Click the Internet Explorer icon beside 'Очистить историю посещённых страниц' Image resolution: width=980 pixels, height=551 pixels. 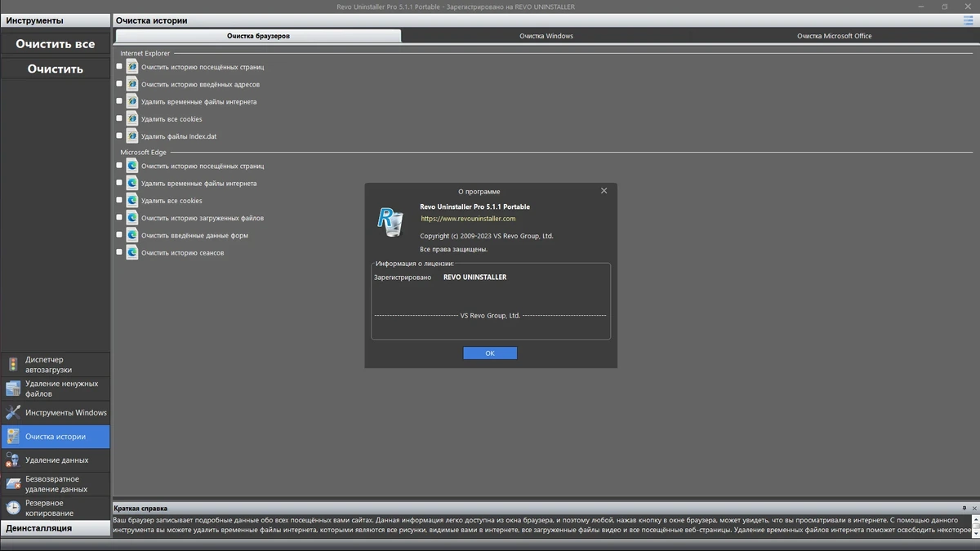click(x=131, y=67)
